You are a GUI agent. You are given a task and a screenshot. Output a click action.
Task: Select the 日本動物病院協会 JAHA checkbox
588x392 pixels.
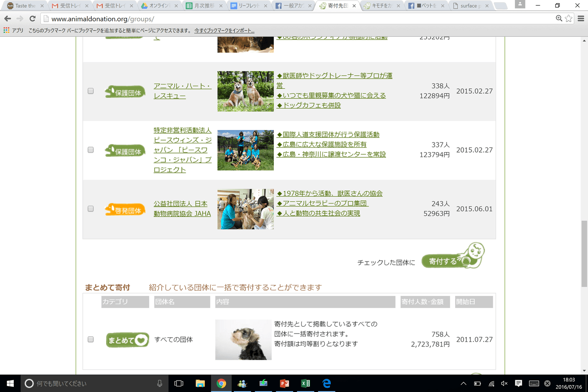pyautogui.click(x=90, y=209)
